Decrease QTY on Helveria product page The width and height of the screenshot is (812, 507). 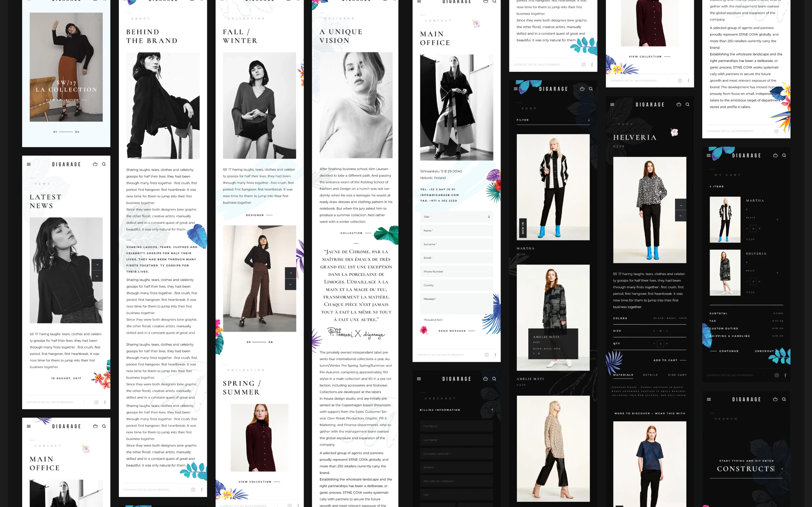pyautogui.click(x=654, y=343)
